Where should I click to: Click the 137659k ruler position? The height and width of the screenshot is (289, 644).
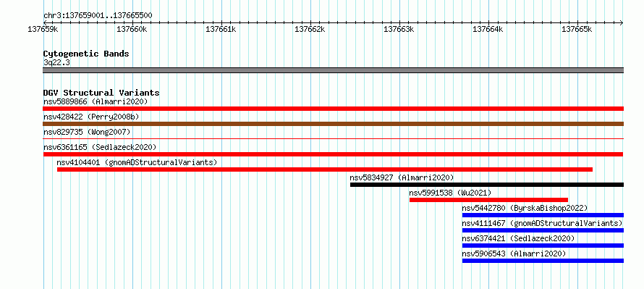pyautogui.click(x=43, y=29)
